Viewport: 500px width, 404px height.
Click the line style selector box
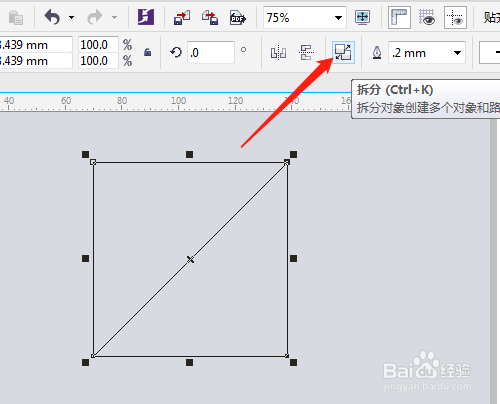click(489, 52)
